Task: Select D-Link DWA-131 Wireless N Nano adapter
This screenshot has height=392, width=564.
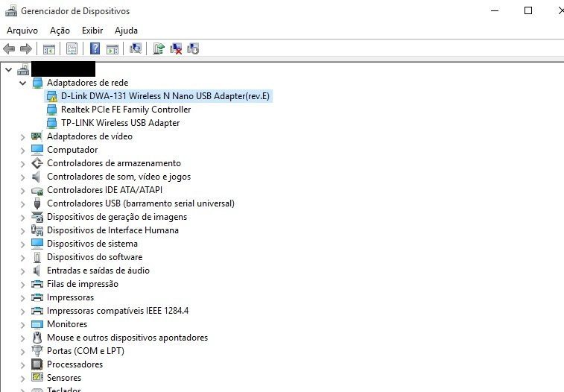Action: [165, 96]
